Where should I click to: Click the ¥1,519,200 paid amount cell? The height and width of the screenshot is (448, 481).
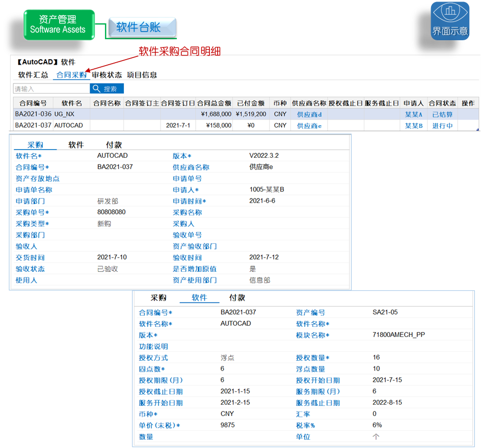point(251,114)
